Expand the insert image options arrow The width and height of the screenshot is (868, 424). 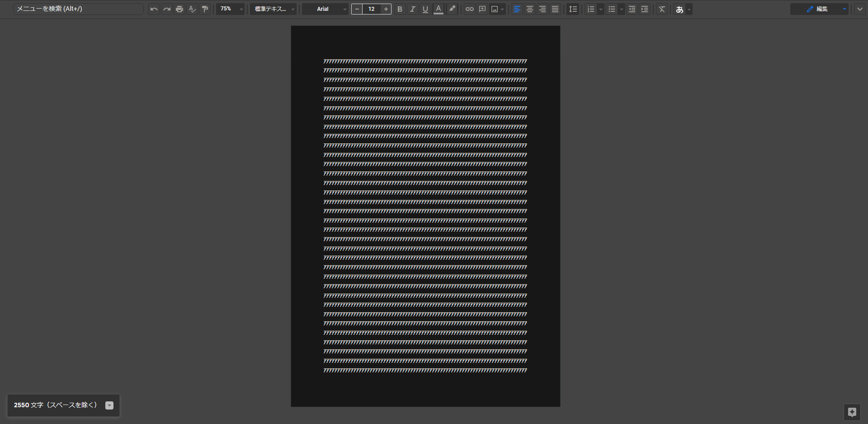click(x=502, y=9)
